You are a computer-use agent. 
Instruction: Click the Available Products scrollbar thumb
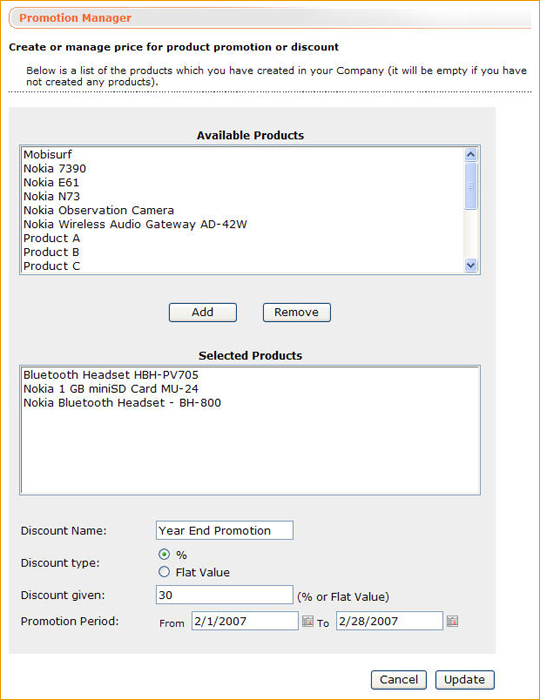pos(470,186)
